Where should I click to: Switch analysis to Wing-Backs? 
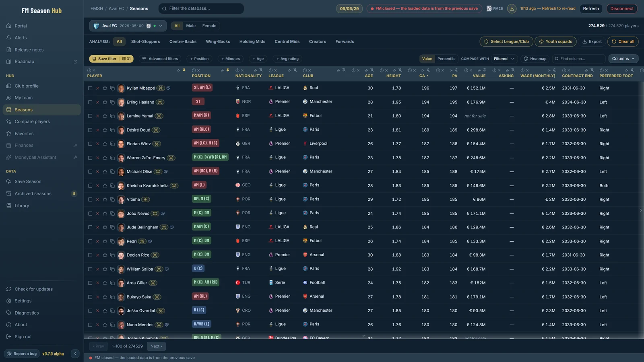pyautogui.click(x=218, y=41)
